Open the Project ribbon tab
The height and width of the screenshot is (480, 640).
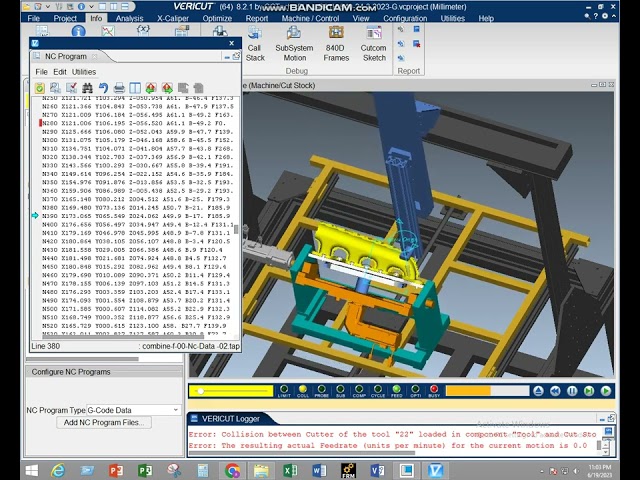(x=65, y=18)
